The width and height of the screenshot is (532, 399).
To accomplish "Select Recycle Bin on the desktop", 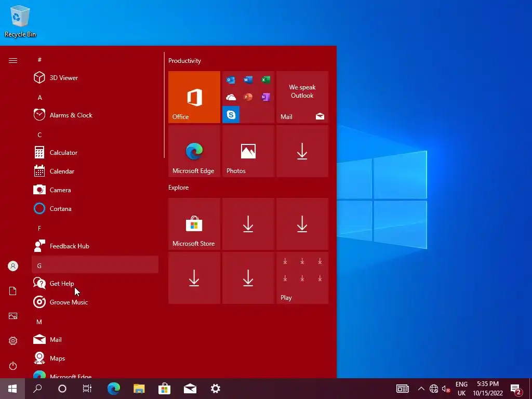I will point(20,21).
